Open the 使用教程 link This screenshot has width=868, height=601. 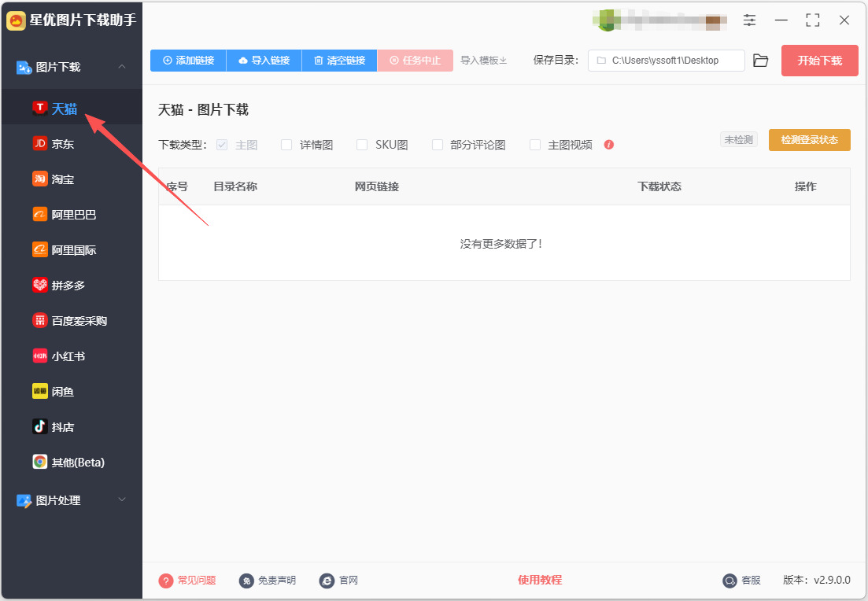click(x=540, y=580)
